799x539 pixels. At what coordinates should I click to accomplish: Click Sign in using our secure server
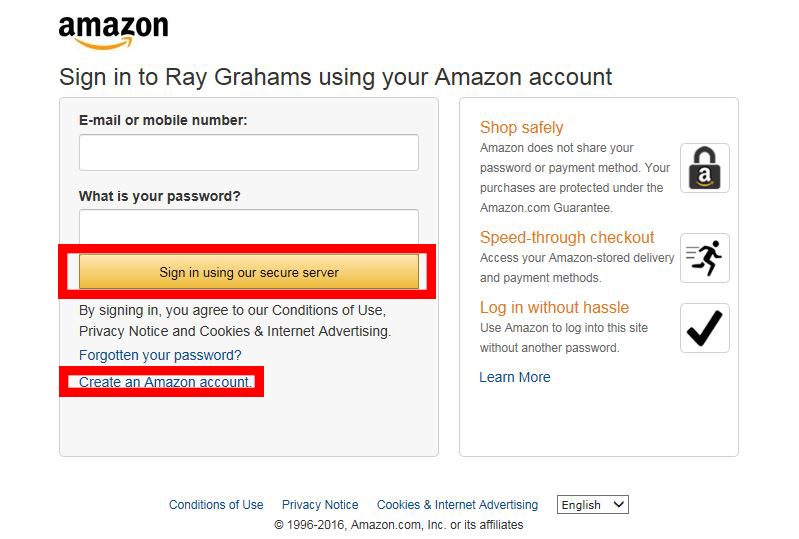tap(249, 272)
